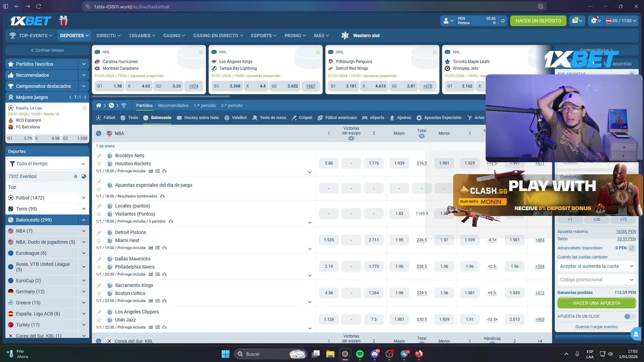This screenshot has height=362, width=644.
Task: Select the Tenis sport tab
Action: click(129, 118)
